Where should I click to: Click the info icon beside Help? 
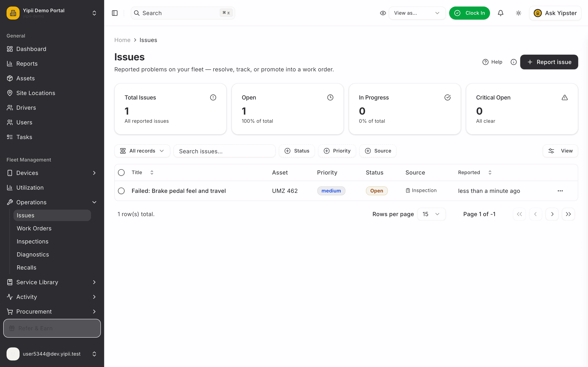tap(513, 62)
